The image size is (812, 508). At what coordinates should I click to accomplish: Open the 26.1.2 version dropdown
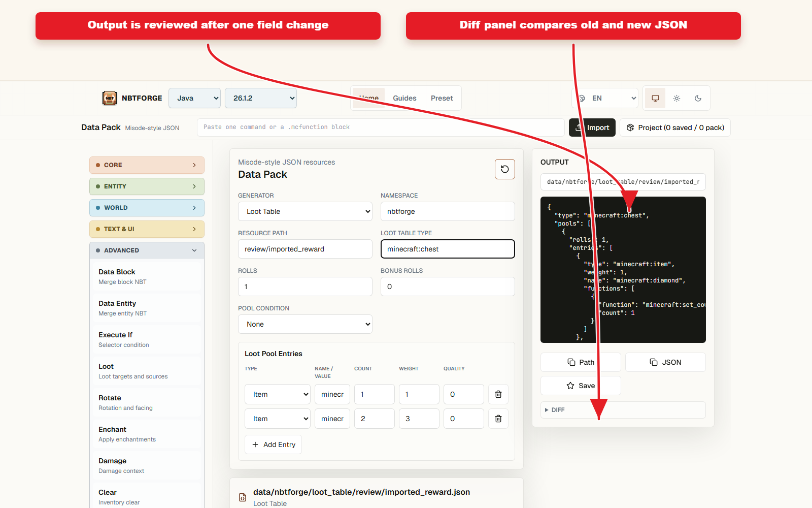pyautogui.click(x=261, y=98)
